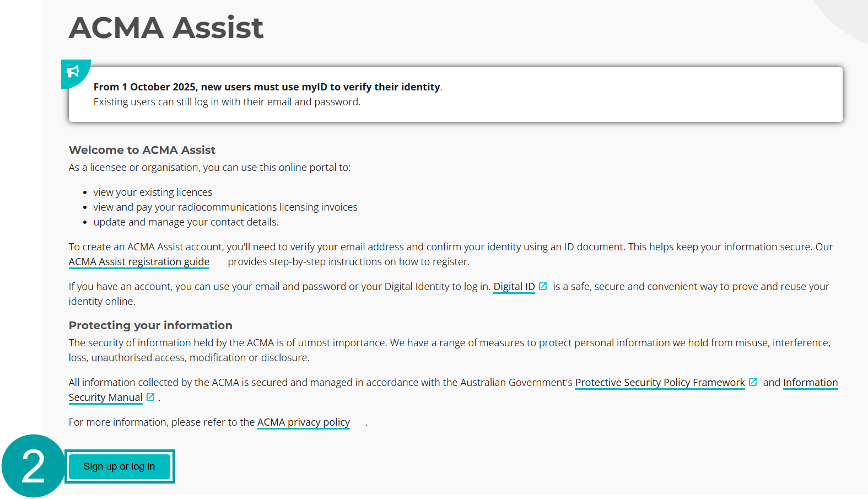868x499 pixels.
Task: Click the radiocommunications licensing invoices bullet item
Action: [x=225, y=207]
